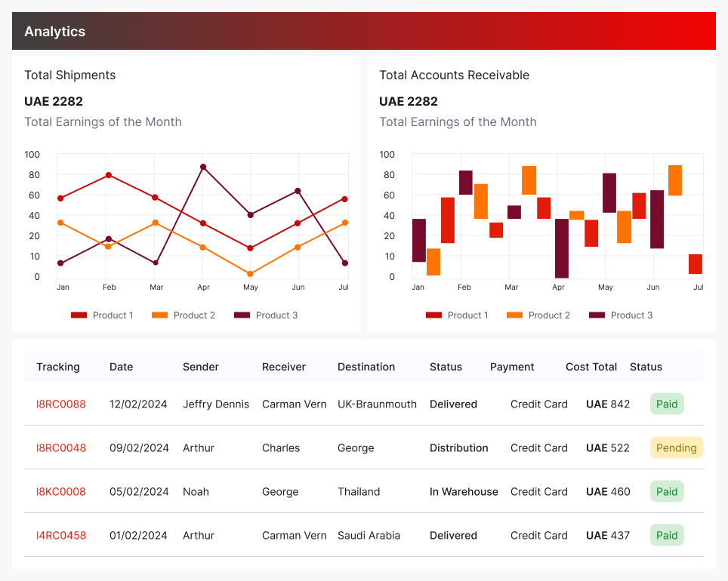Toggle Product 1 legend in Total Shipments chart

tap(102, 315)
